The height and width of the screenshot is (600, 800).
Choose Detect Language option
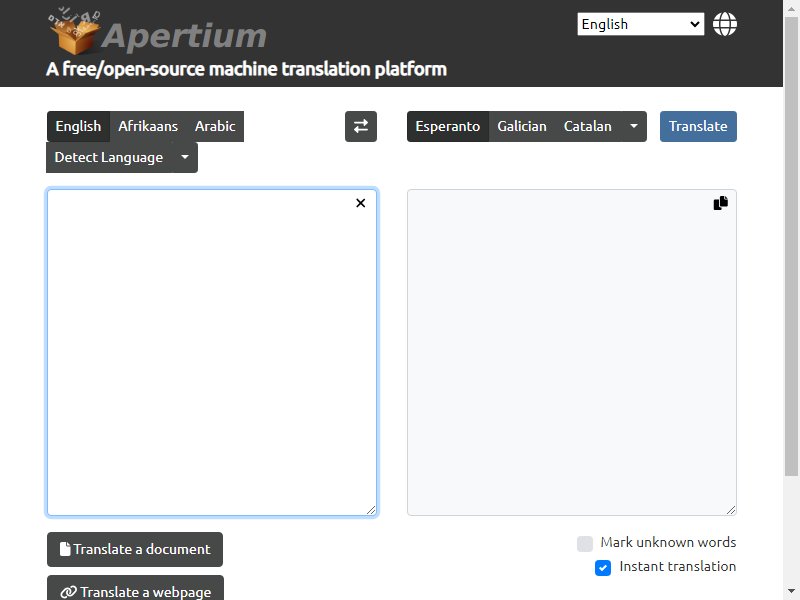[x=109, y=157]
